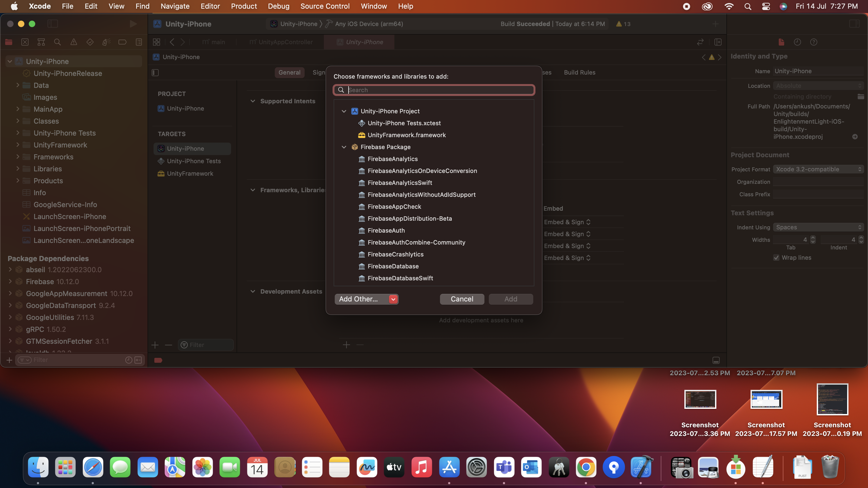
Task: Click the add editor split icon
Action: tap(718, 42)
